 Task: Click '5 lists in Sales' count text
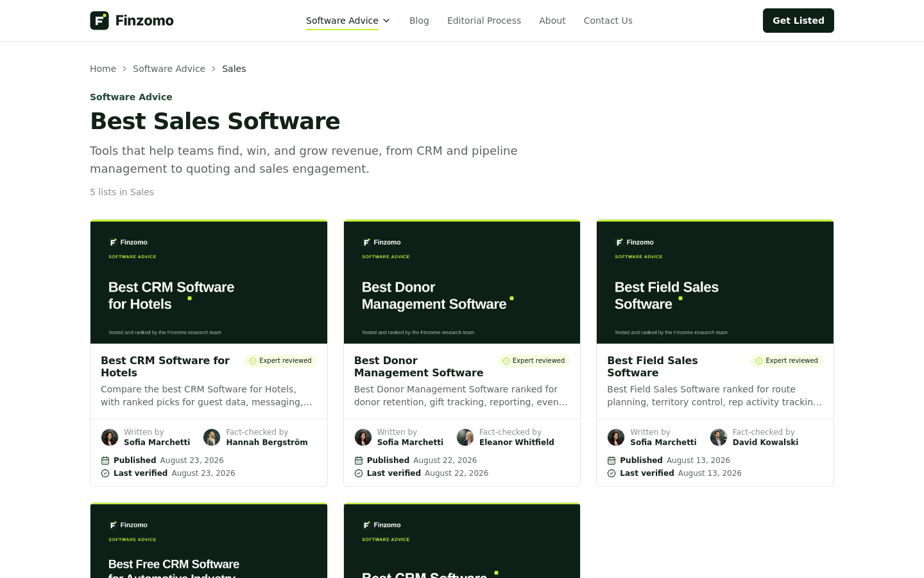(x=122, y=192)
